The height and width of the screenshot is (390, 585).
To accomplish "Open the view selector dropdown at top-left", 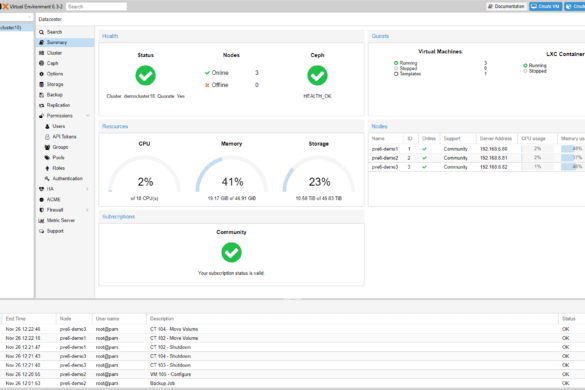I will 16,18.
